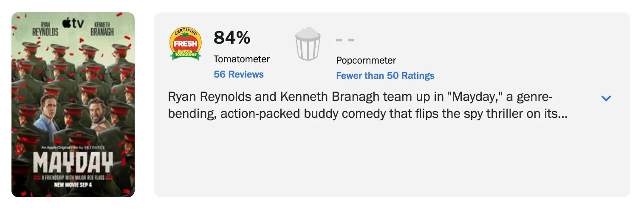Image resolution: width=644 pixels, height=212 pixels.
Task: Click the Apple TV logo on the poster
Action: click(73, 23)
